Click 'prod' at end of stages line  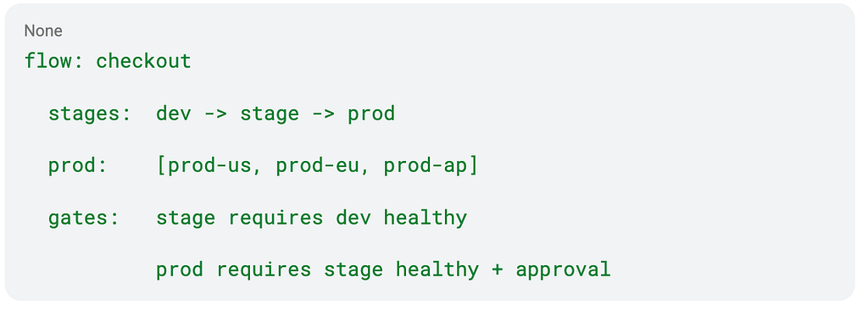[x=371, y=114]
